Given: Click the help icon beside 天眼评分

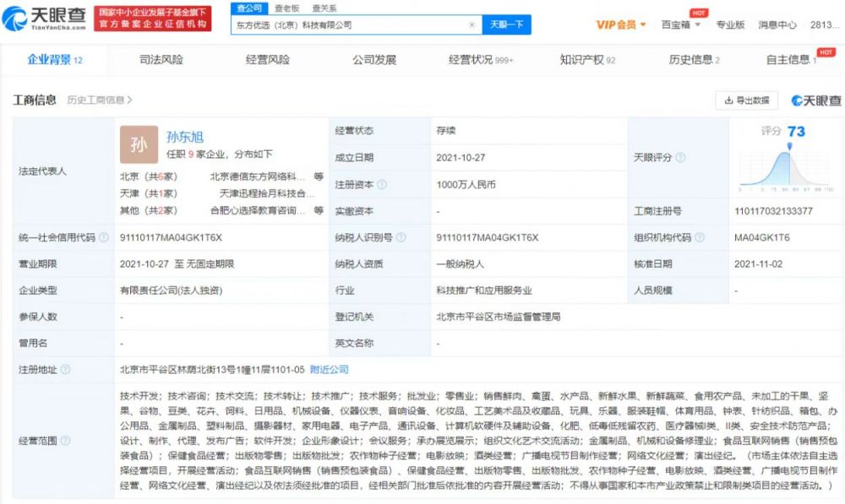Looking at the screenshot, I should pyautogui.click(x=680, y=158).
